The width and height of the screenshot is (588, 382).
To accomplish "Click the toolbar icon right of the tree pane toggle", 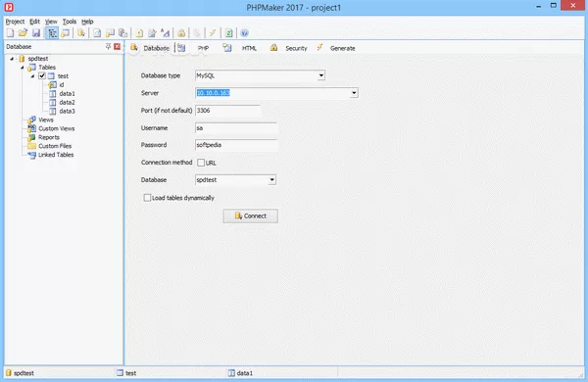I will click(x=66, y=33).
